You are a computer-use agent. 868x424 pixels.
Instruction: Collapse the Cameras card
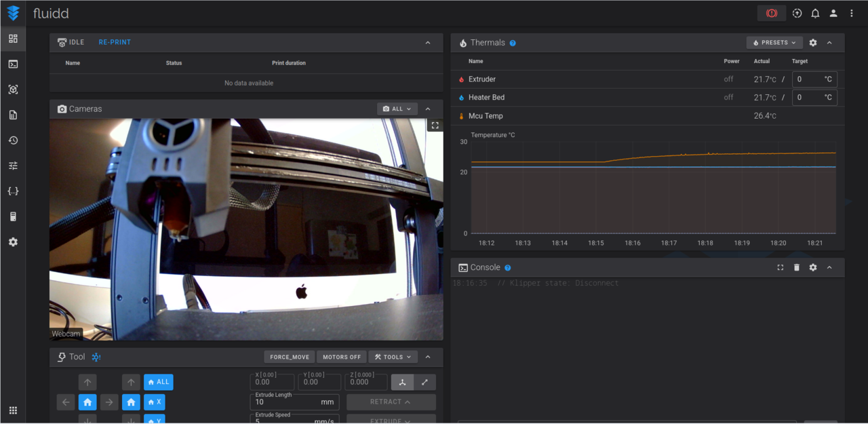click(x=428, y=109)
